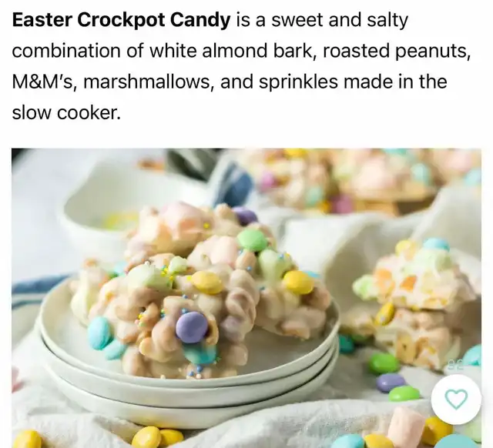Click the green M&M atop the candy cluster
Image resolution: width=493 pixels, height=448 pixels.
coord(252,240)
